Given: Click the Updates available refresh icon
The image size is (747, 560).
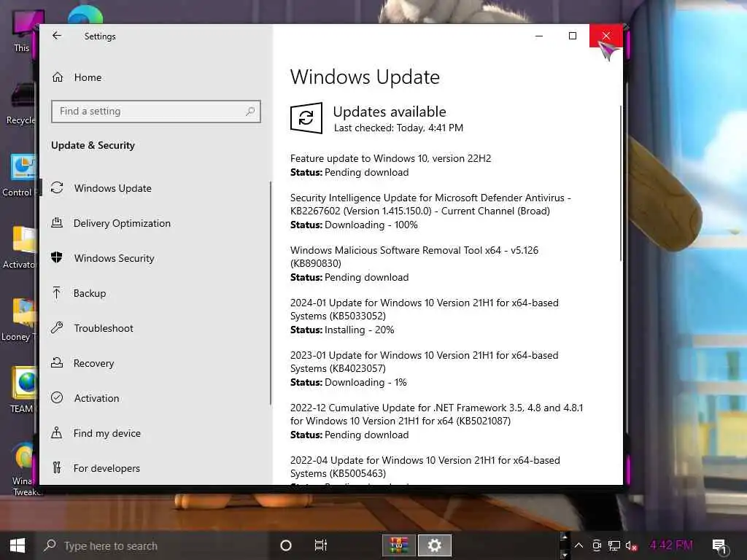Looking at the screenshot, I should click(306, 118).
